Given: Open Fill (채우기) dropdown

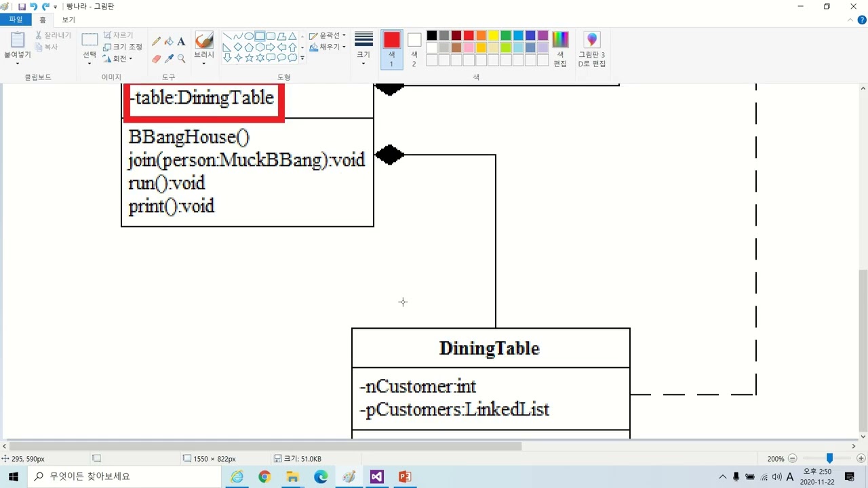Looking at the screenshot, I should pos(328,47).
